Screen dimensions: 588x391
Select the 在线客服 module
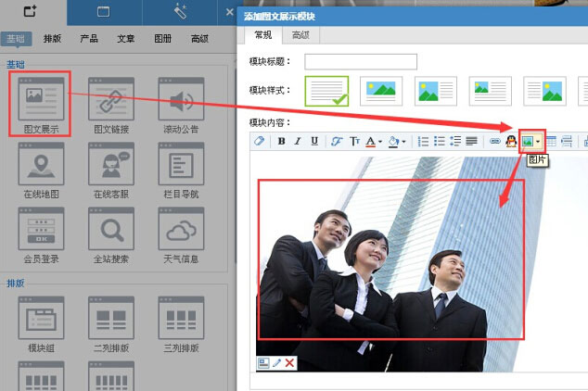click(x=111, y=170)
